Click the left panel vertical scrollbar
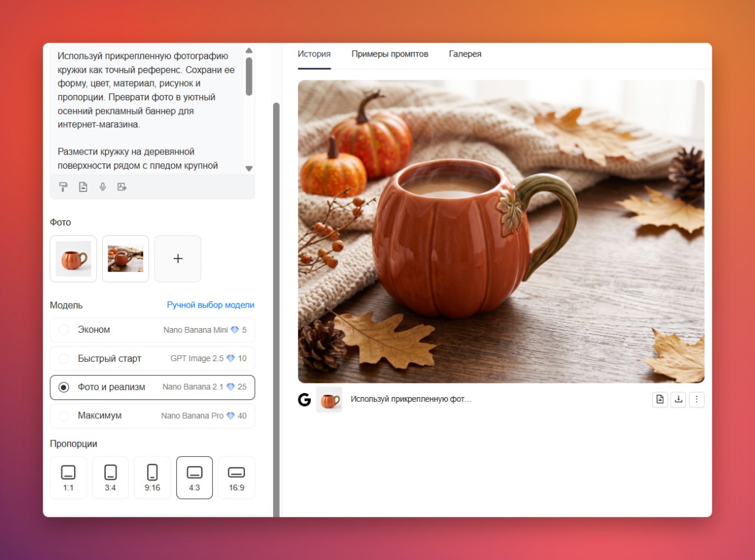 (x=276, y=309)
